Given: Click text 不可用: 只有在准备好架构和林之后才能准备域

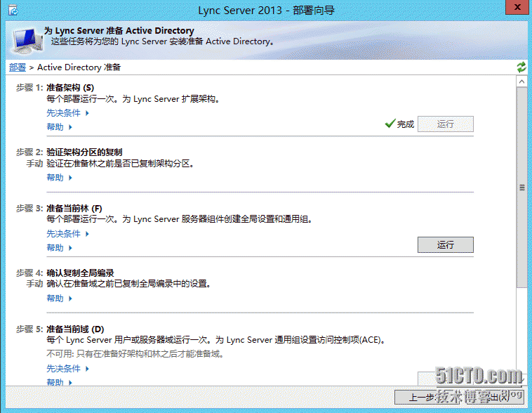Looking at the screenshot, I should [135, 354].
